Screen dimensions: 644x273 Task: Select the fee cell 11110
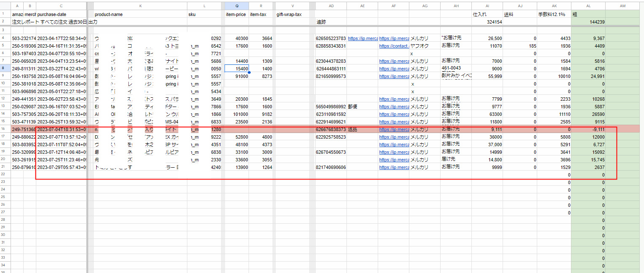click(x=554, y=114)
